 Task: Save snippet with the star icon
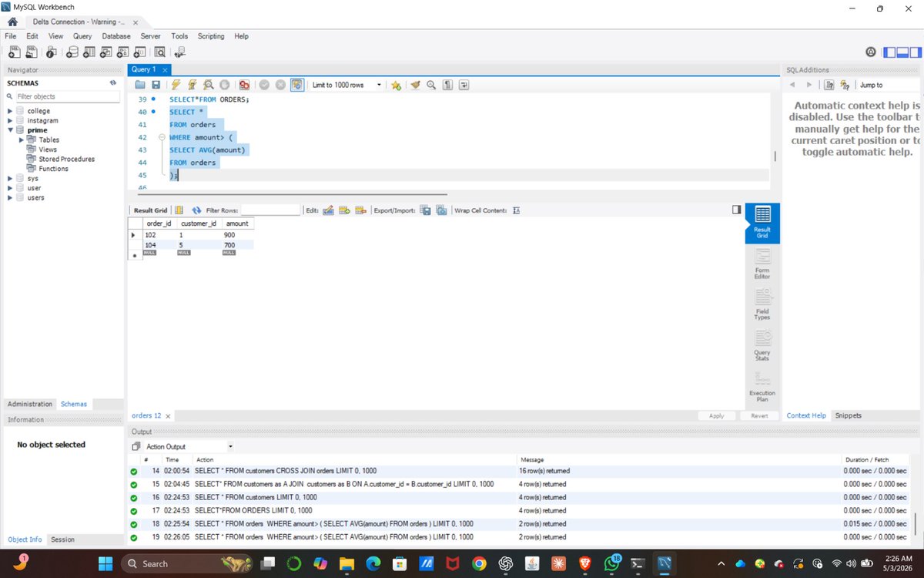[396, 85]
